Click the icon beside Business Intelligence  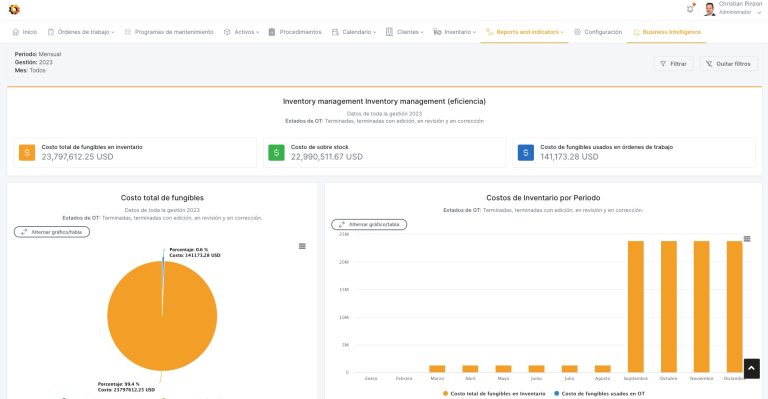tap(637, 32)
